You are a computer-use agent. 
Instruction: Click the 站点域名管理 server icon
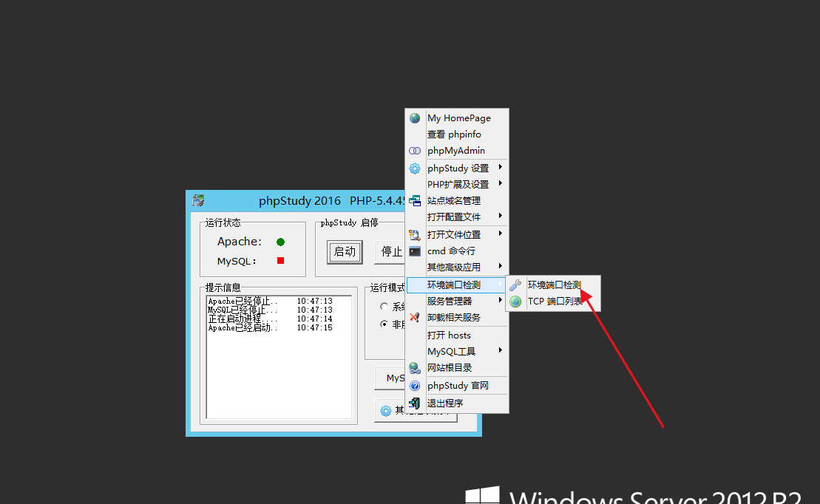coord(415,200)
